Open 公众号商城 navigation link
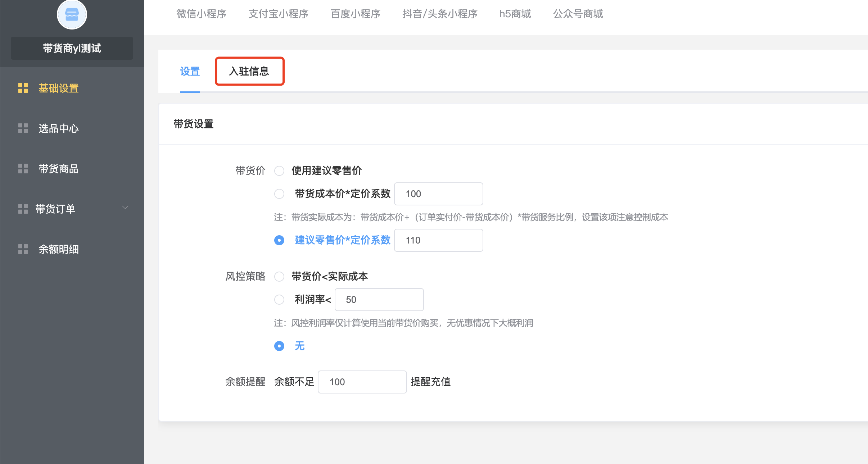Screen dimensions: 868x464 coord(578,14)
